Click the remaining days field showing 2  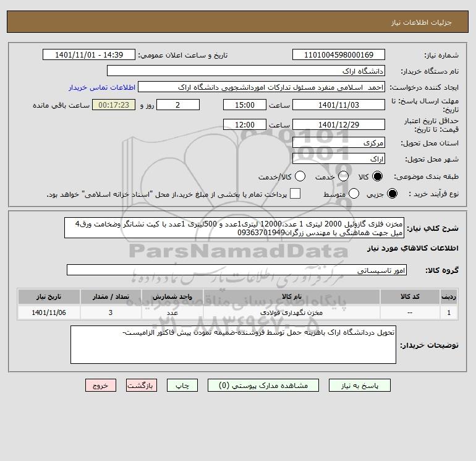(178, 105)
